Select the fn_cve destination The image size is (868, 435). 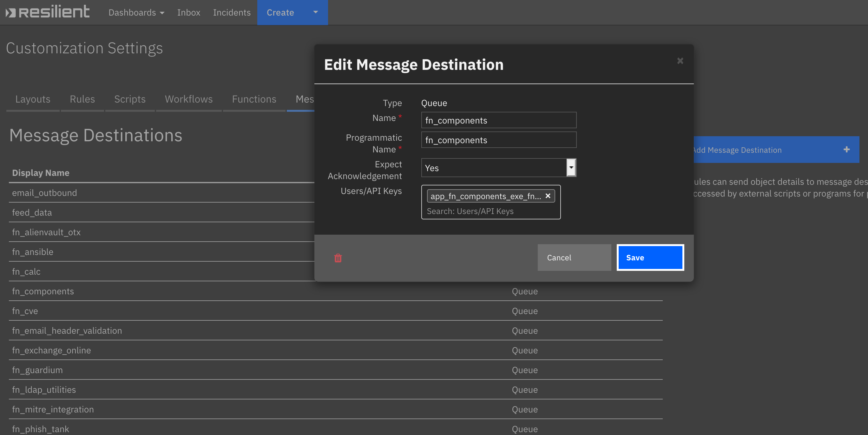pyautogui.click(x=336, y=311)
